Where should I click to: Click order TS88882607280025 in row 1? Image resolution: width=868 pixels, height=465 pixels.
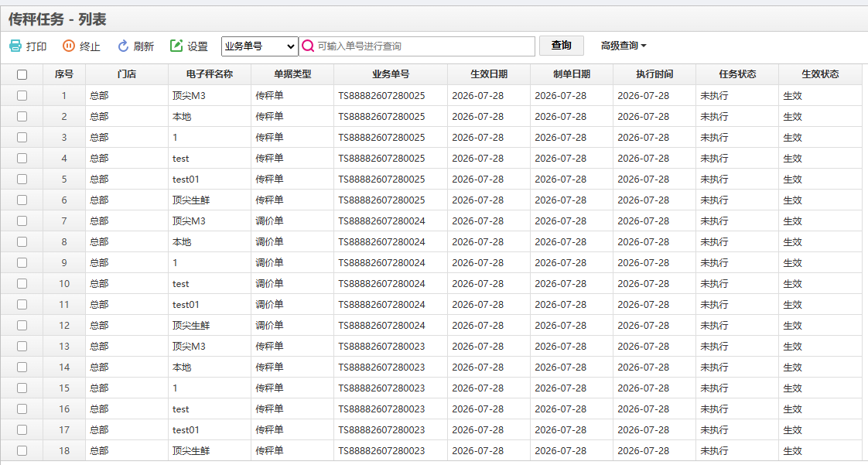(x=381, y=96)
